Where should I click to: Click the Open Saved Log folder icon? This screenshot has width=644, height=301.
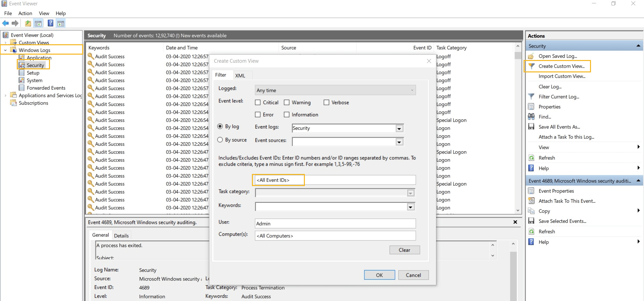531,56
